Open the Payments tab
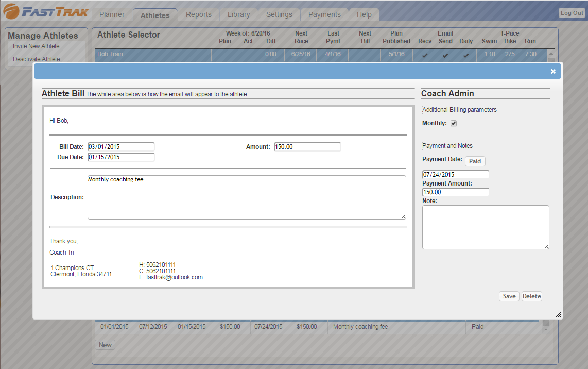Image resolution: width=588 pixels, height=369 pixels. coord(324,14)
